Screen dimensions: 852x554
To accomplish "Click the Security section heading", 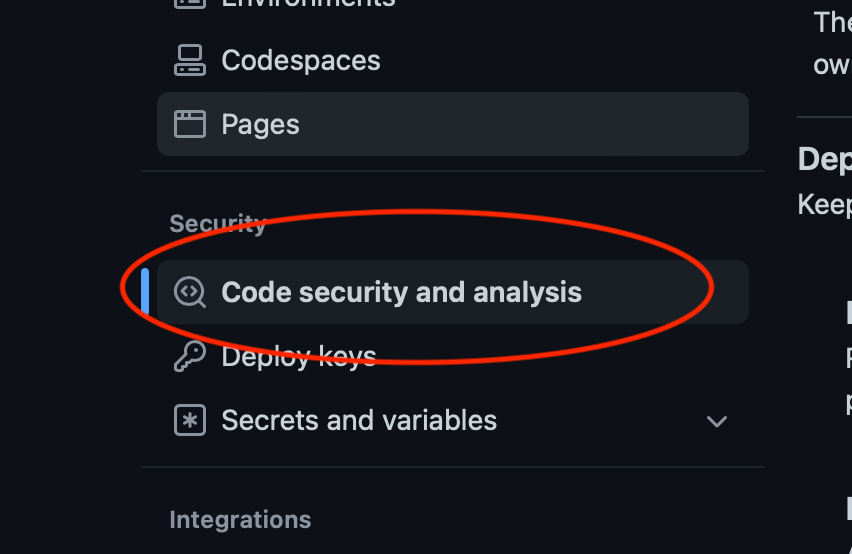I will 218,224.
